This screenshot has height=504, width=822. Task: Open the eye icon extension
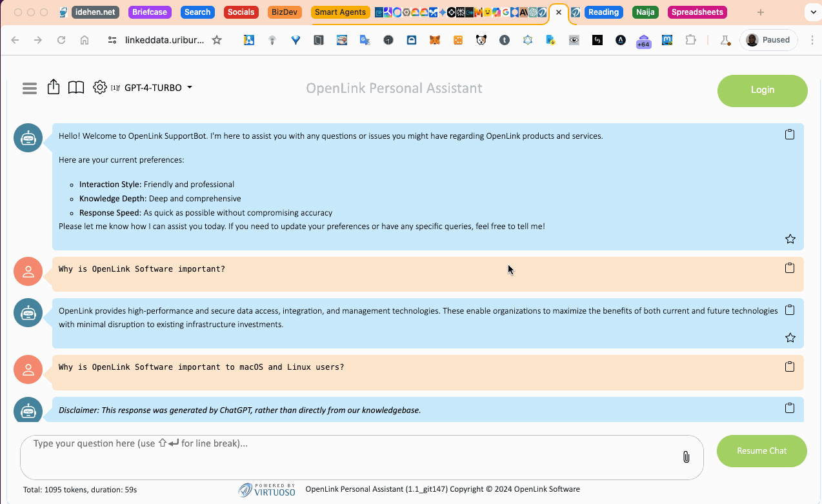574,40
